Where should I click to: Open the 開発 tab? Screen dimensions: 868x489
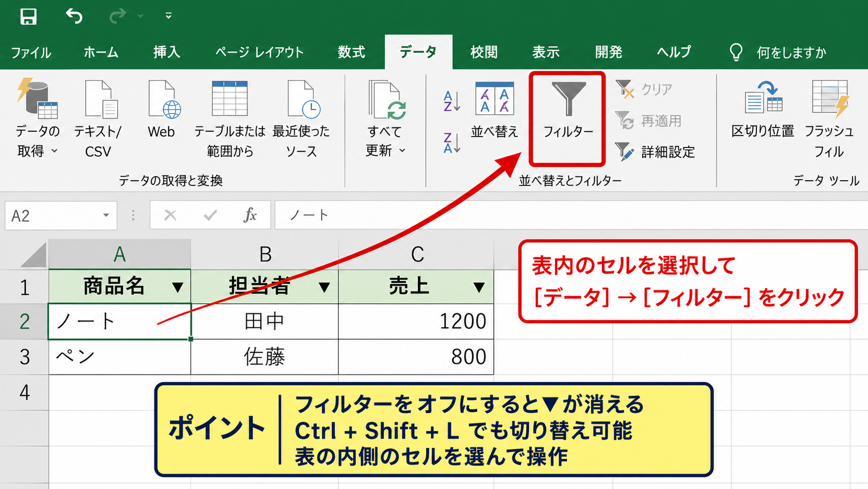point(608,52)
